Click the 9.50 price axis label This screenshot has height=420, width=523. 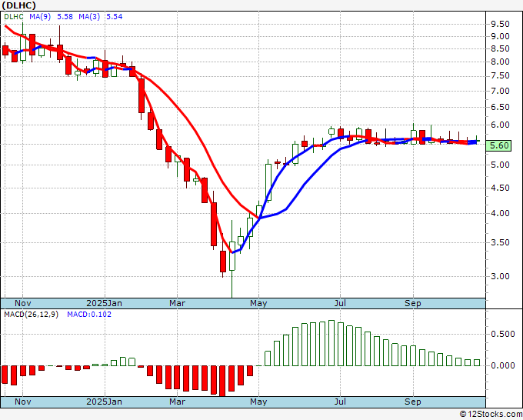[500, 24]
